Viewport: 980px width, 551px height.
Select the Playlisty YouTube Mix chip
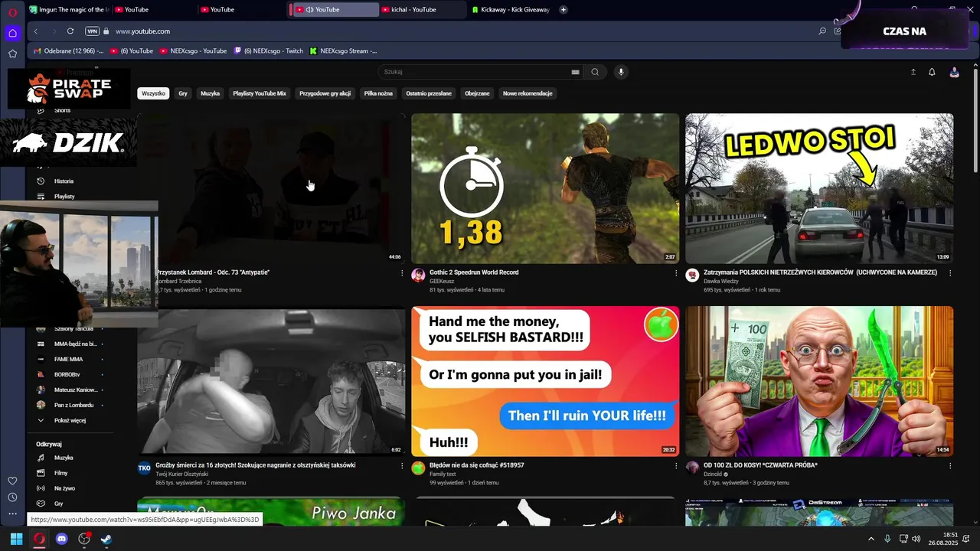260,93
